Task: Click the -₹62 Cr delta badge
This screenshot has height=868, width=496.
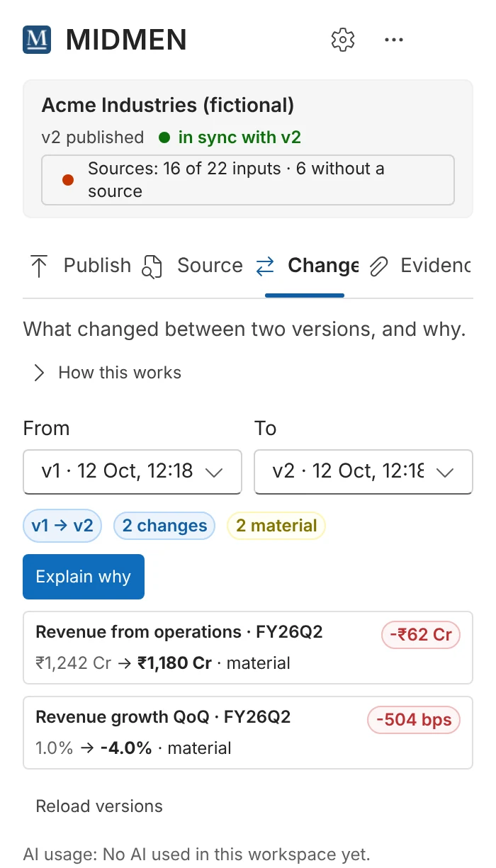Action: pos(421,634)
